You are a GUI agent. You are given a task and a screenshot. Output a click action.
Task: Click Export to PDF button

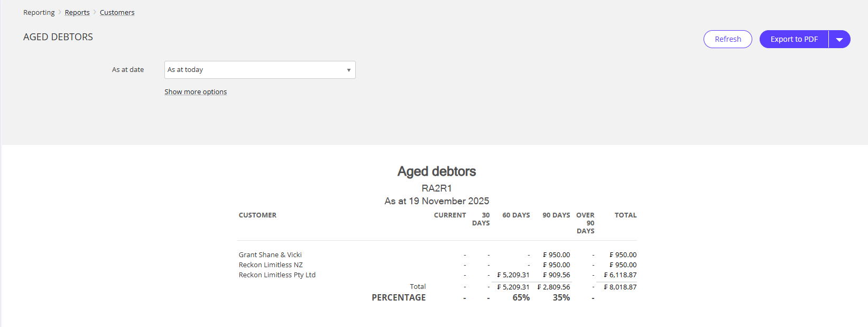point(793,39)
